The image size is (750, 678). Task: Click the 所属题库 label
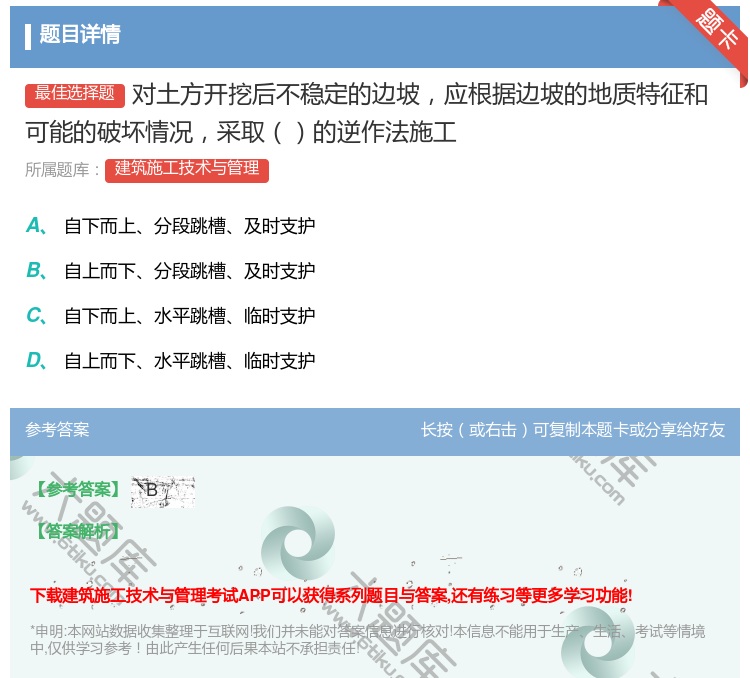tap(63, 170)
